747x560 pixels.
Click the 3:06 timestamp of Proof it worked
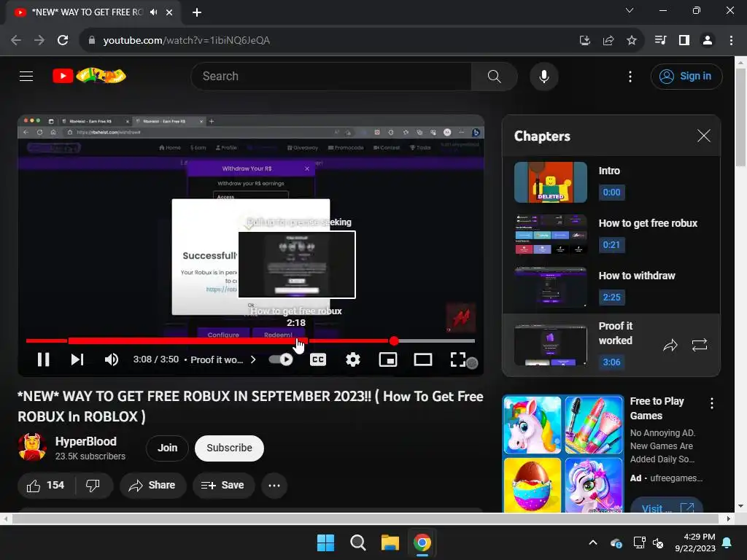pos(611,362)
